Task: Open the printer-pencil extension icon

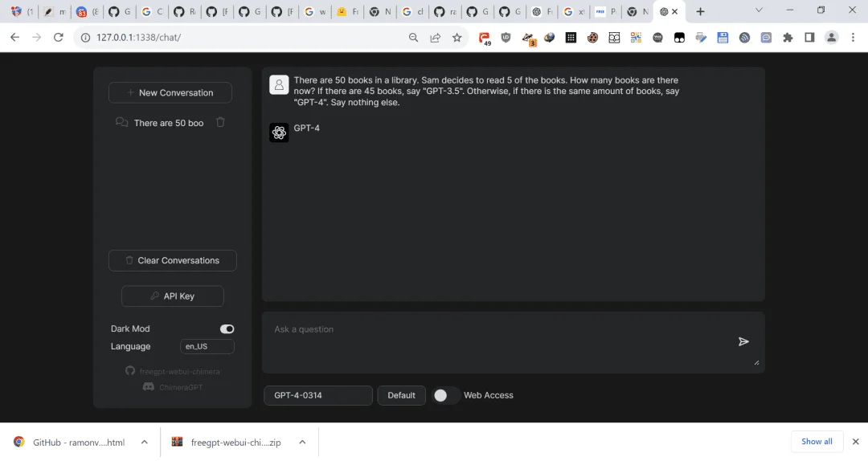Action: pyautogui.click(x=701, y=38)
